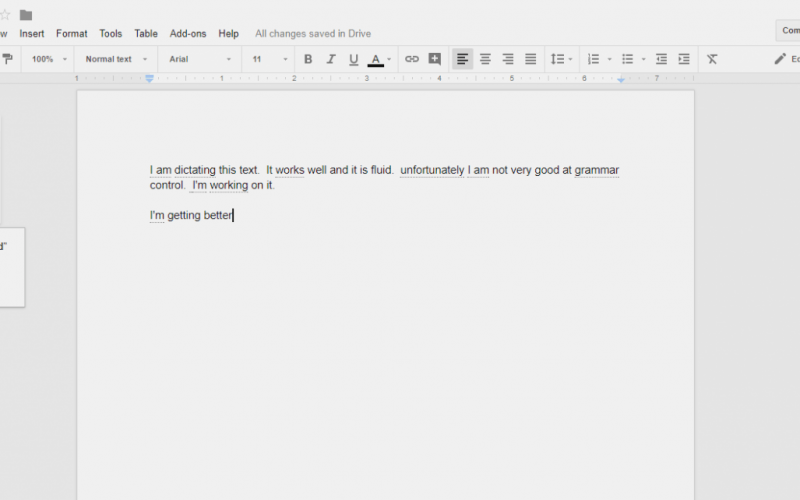Select right align
This screenshot has width=800, height=500.
(508, 59)
